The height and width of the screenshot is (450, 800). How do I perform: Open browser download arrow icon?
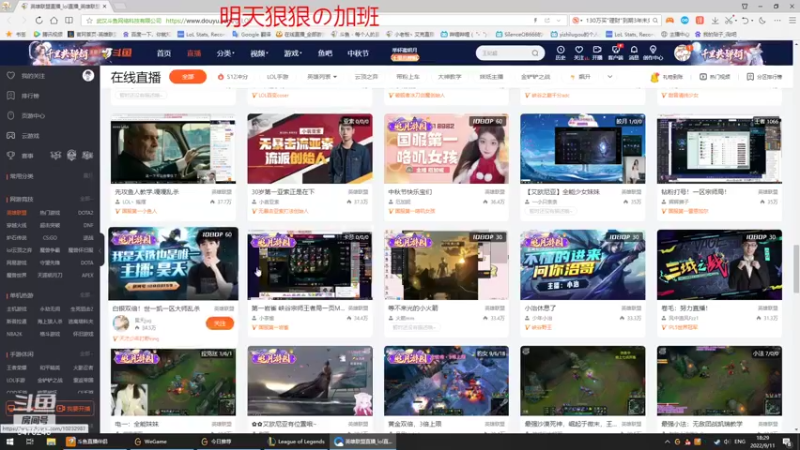click(715, 20)
